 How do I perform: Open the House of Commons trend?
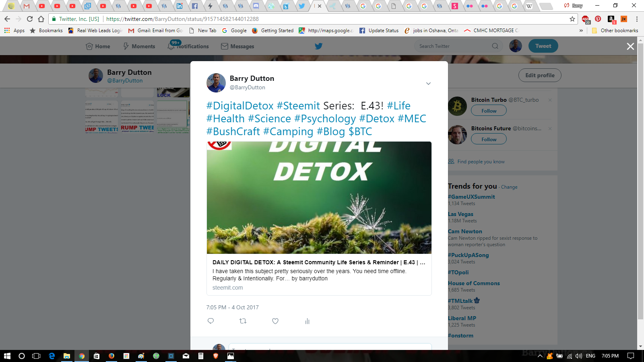474,283
